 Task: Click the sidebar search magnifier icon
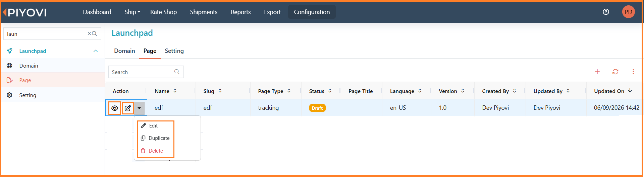95,34
